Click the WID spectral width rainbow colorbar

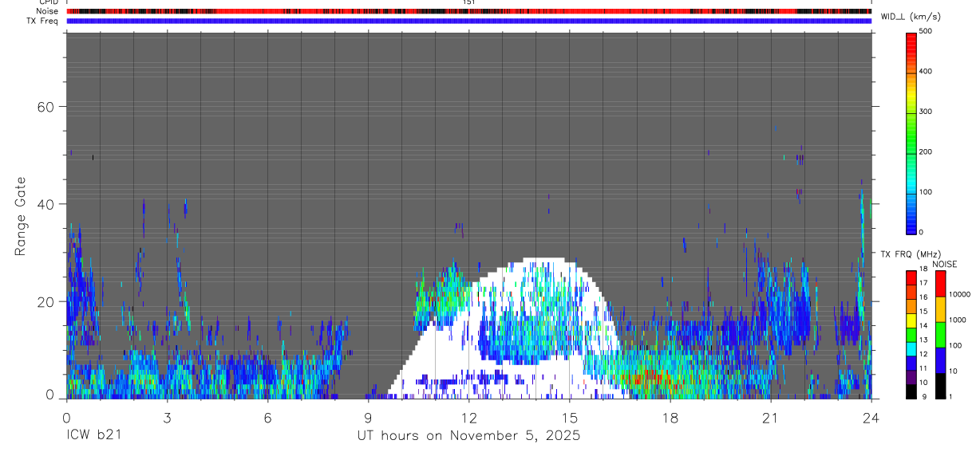click(912, 132)
